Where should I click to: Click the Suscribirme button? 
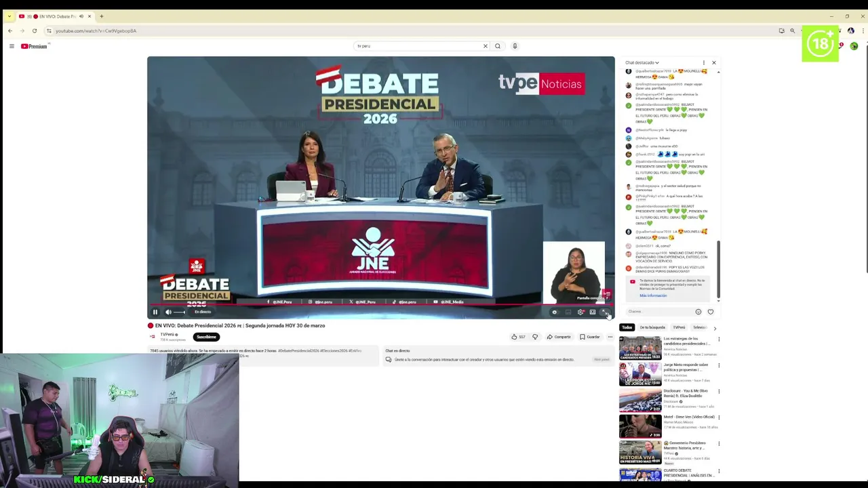point(206,337)
